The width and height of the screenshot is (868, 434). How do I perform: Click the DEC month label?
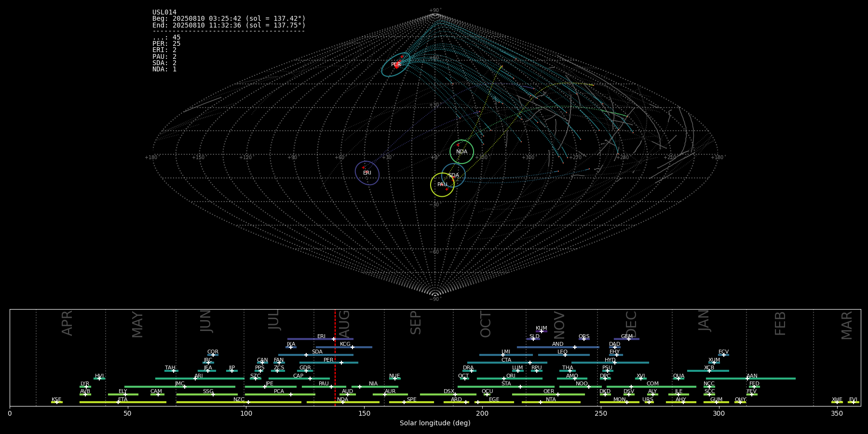coord(631,324)
